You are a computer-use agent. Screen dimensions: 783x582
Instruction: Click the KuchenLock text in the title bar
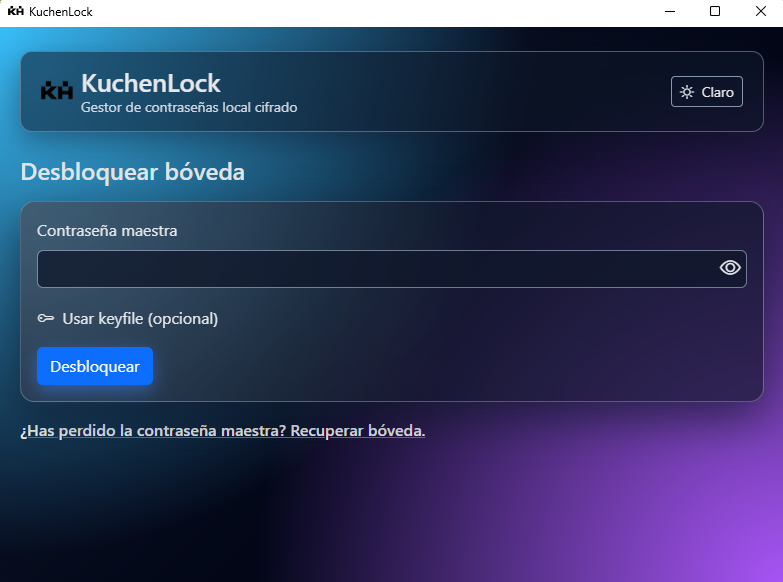coord(61,12)
